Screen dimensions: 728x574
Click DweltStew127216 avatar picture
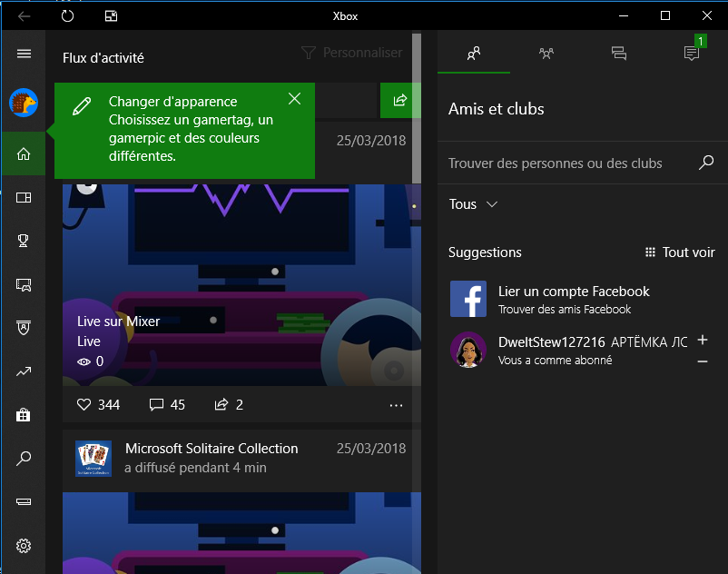tap(468, 350)
